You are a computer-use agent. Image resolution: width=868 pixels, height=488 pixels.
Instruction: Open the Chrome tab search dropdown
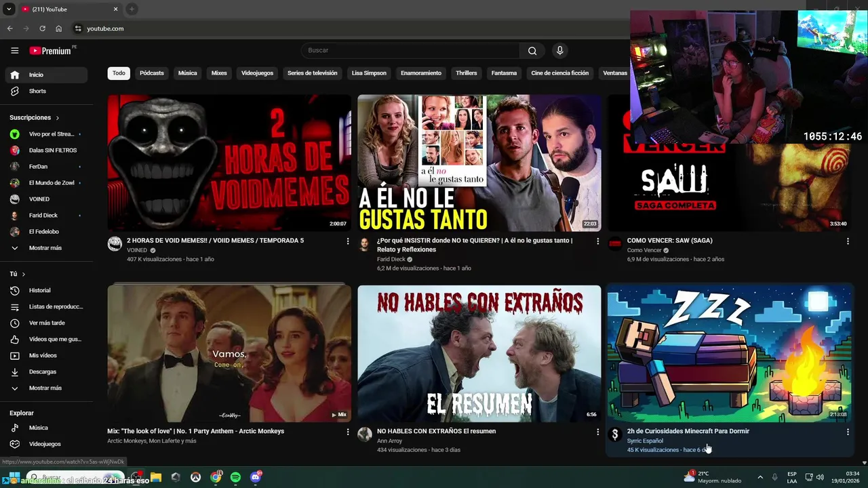(9, 9)
